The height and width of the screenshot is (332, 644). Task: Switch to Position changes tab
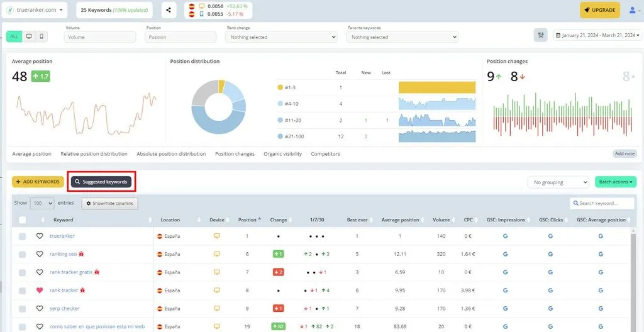pos(235,153)
